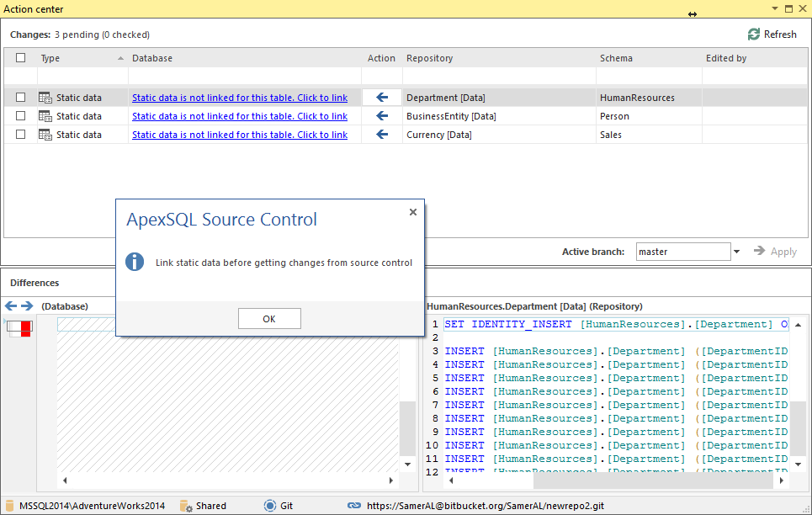Click the HumanResources schema cell
812x515 pixels.
[649, 98]
